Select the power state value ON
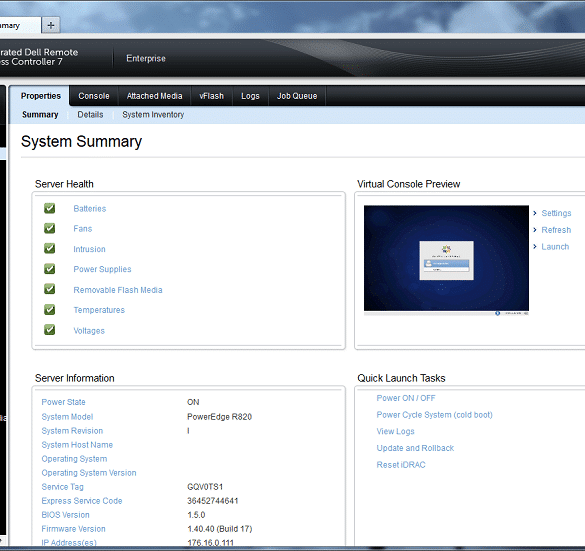 coord(193,402)
